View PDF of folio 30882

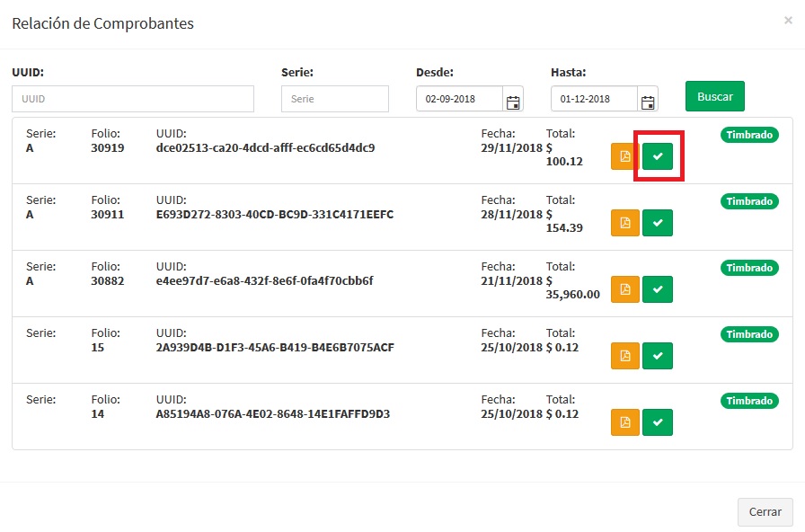pyautogui.click(x=625, y=289)
